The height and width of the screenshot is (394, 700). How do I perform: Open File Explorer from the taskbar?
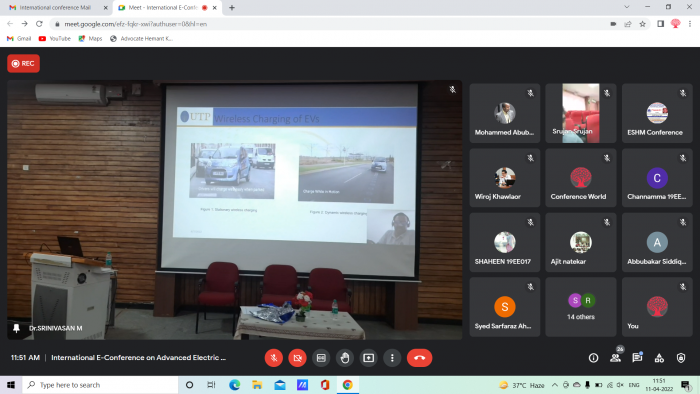point(257,385)
